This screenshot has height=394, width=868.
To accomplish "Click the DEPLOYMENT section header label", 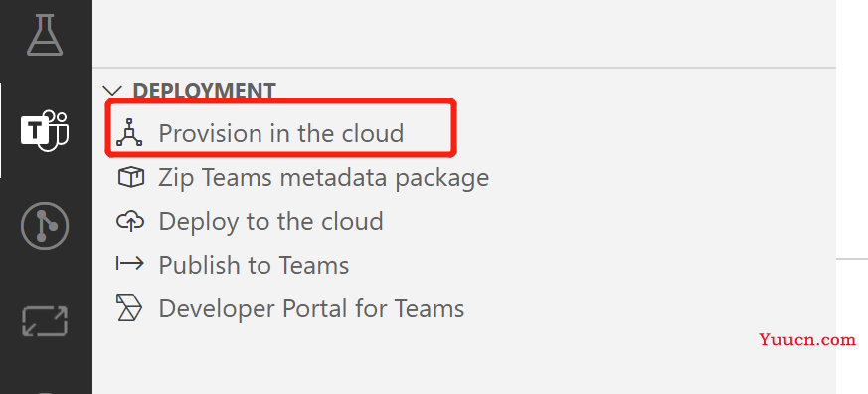I will (x=204, y=91).
